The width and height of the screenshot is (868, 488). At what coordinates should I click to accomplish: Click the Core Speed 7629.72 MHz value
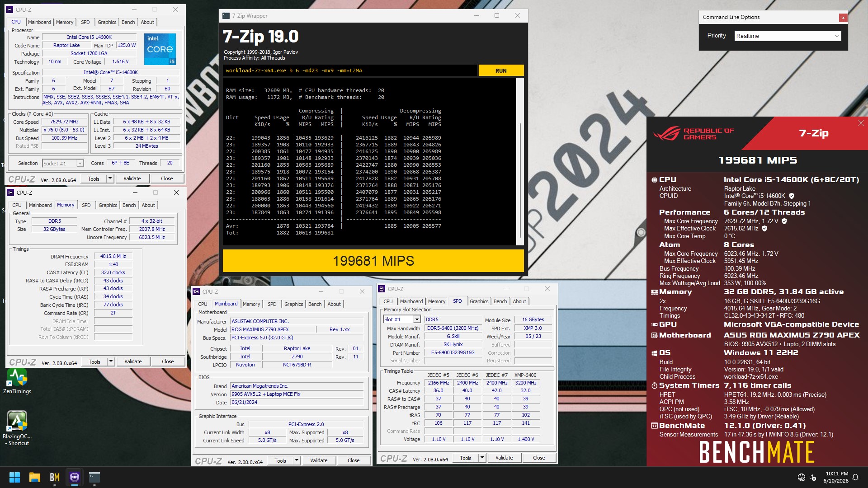coord(64,122)
